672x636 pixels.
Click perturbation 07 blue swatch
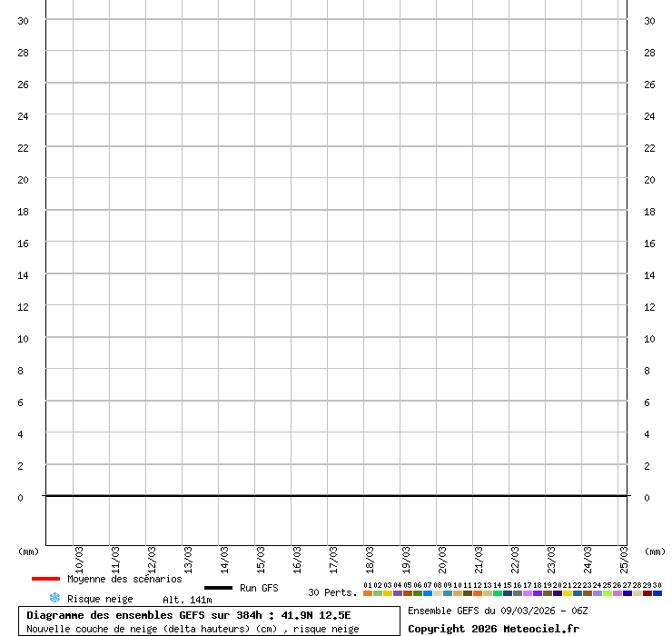coord(428,593)
